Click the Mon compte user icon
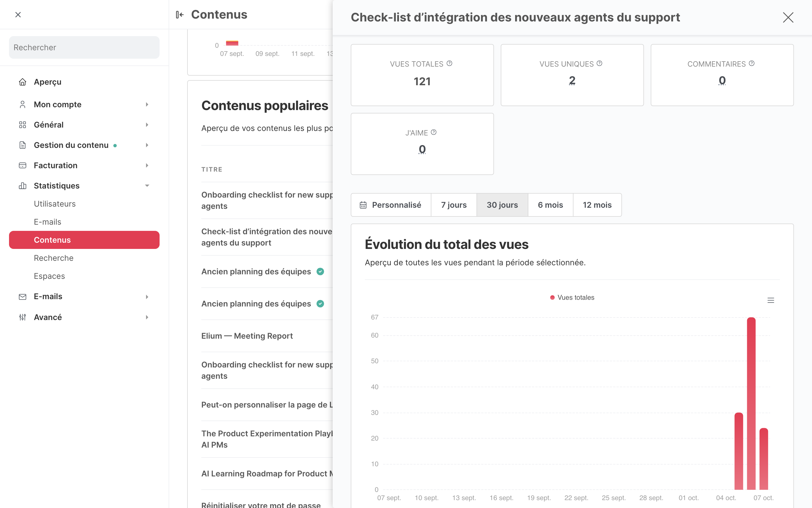Image resolution: width=812 pixels, height=508 pixels. (x=23, y=104)
